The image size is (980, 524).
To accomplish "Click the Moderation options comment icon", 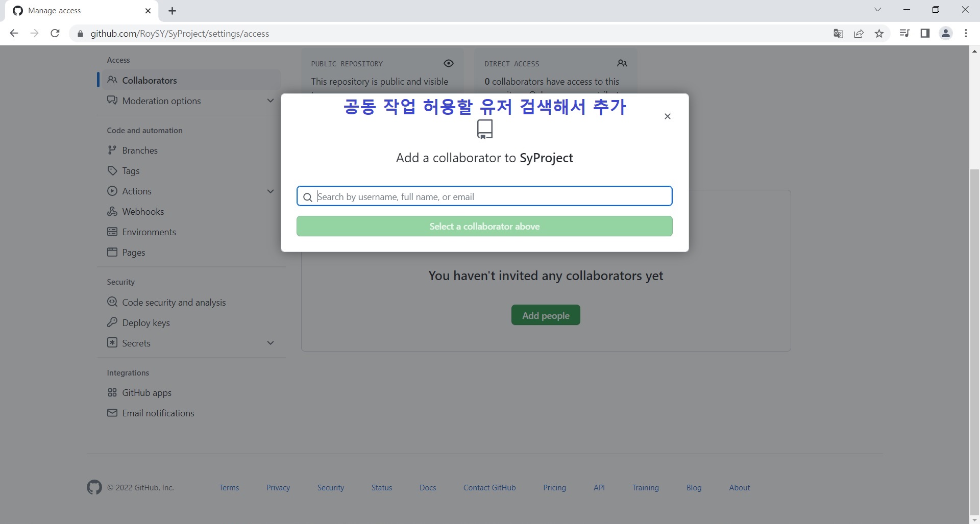I will (x=112, y=100).
